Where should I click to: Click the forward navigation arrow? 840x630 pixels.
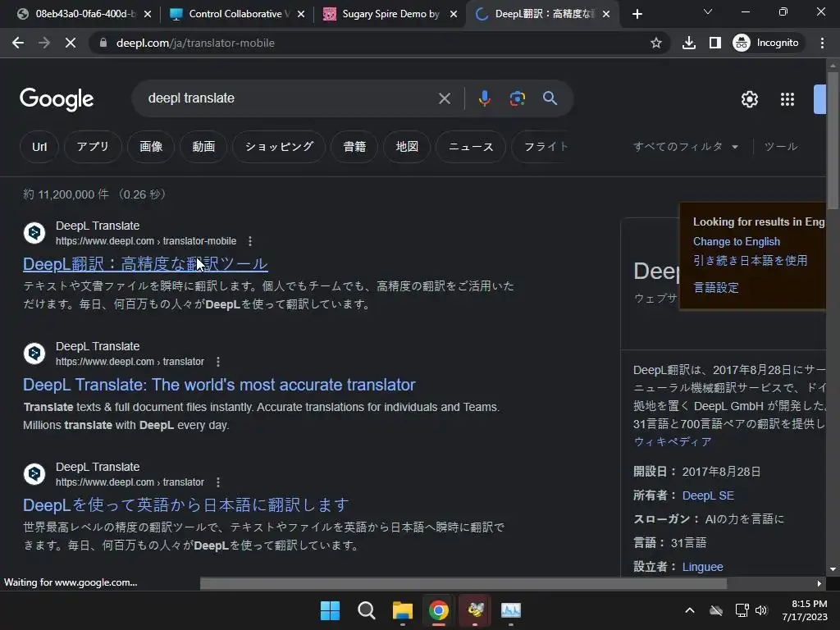tap(44, 43)
